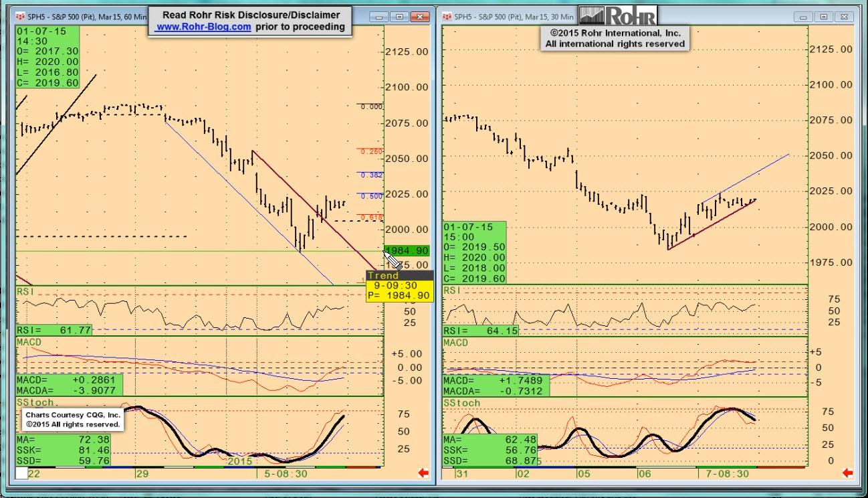Click the white box at bottom-left of time axis
868x498 pixels.
pos(22,473)
